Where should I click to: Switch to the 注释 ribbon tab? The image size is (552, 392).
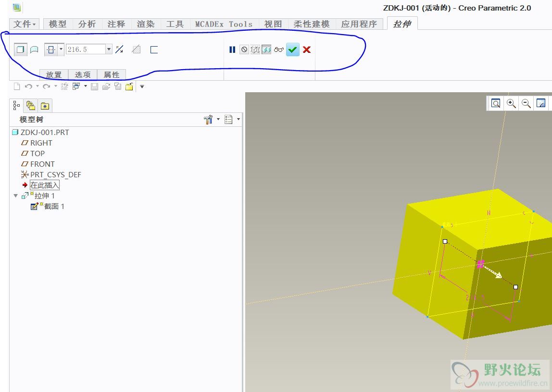coord(116,24)
